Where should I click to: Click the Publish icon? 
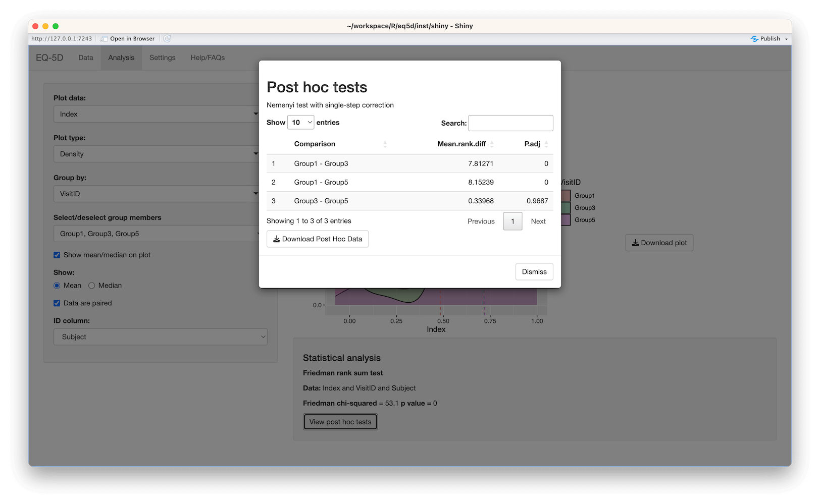pyautogui.click(x=754, y=39)
